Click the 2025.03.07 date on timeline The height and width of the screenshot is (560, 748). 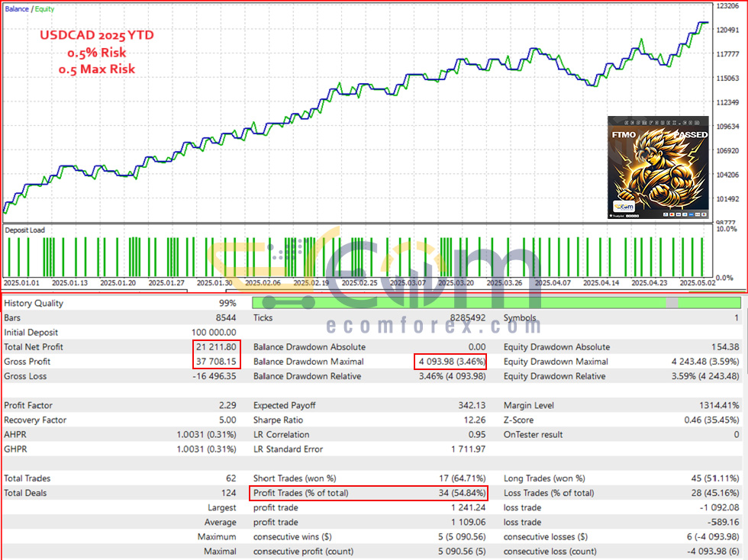point(408,283)
